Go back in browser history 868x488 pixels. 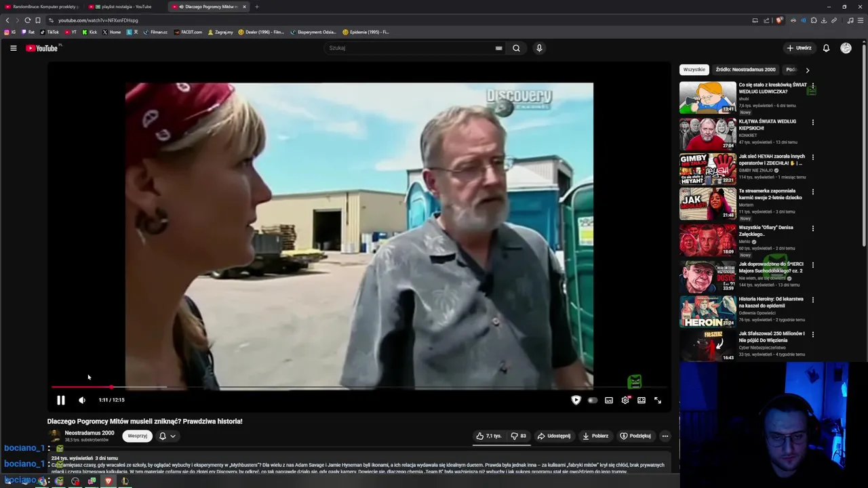(7, 20)
